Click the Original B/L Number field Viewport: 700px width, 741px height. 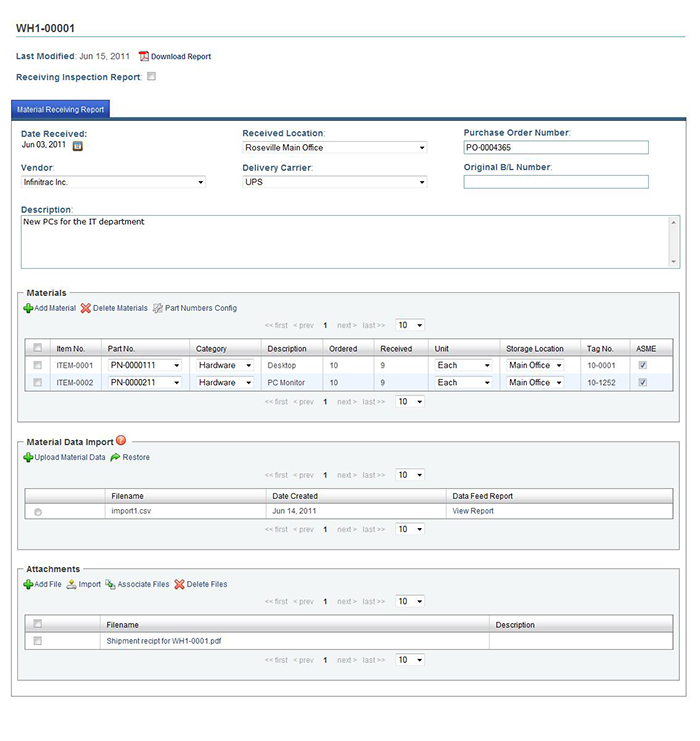point(556,182)
